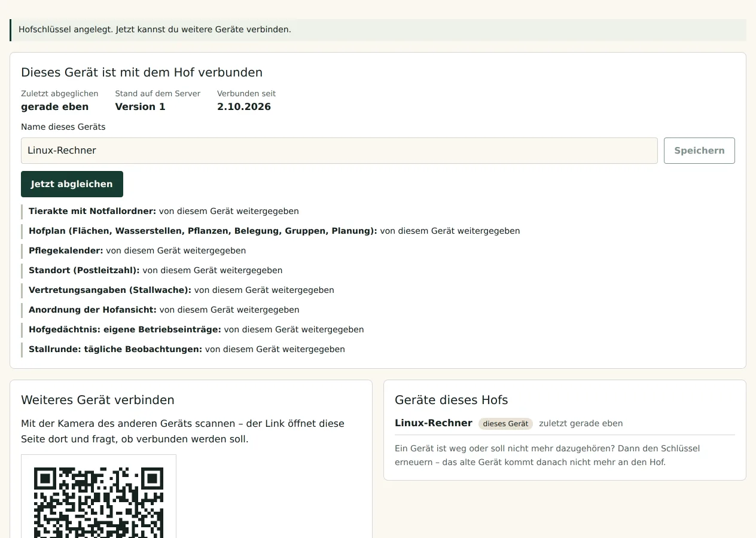The width and height of the screenshot is (756, 538).
Task: Click the 'Version 1' server value
Action: [x=141, y=107]
